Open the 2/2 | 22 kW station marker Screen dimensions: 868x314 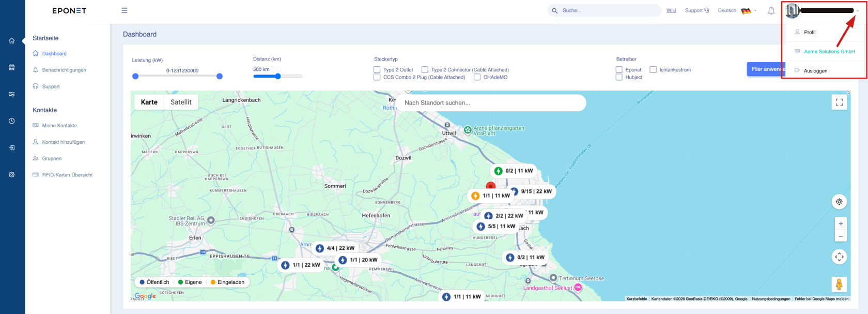point(504,216)
